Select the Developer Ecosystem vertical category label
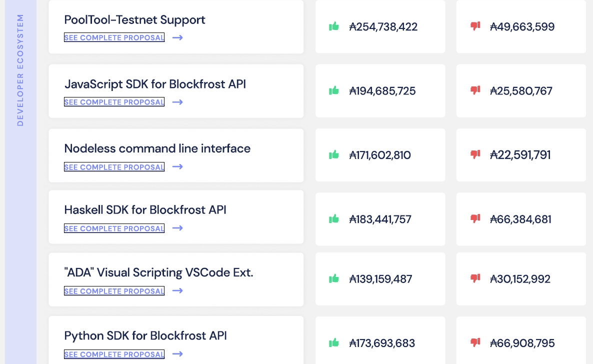This screenshot has height=364, width=593. (x=20, y=70)
